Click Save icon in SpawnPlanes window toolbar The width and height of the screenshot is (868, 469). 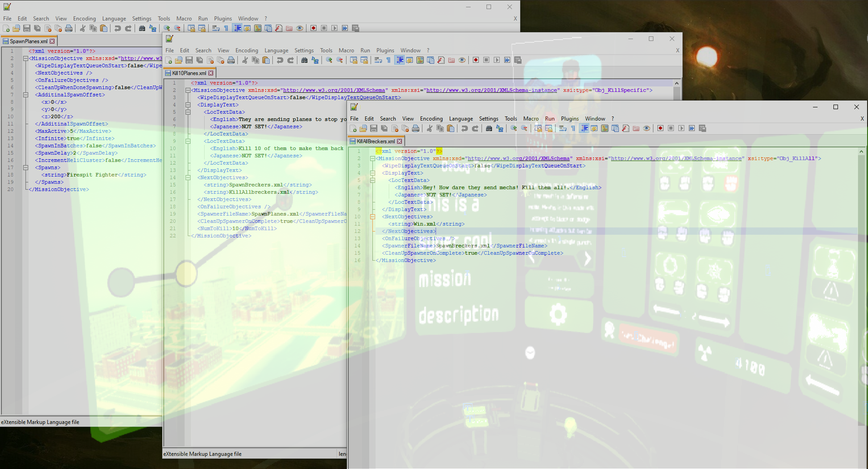[x=27, y=28]
